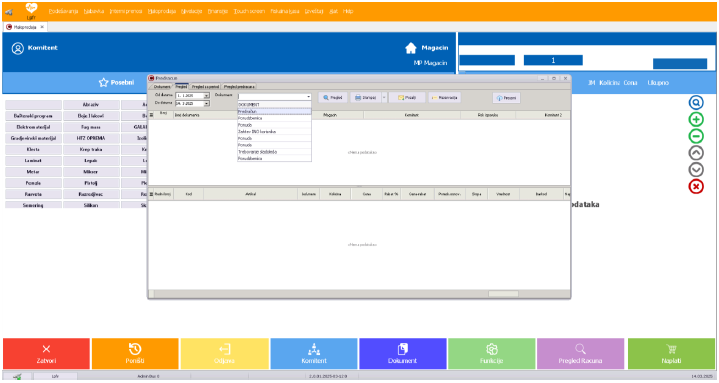The height and width of the screenshot is (383, 719).
Task: Click the heart logo in orange bar
Action: [x=31, y=8]
